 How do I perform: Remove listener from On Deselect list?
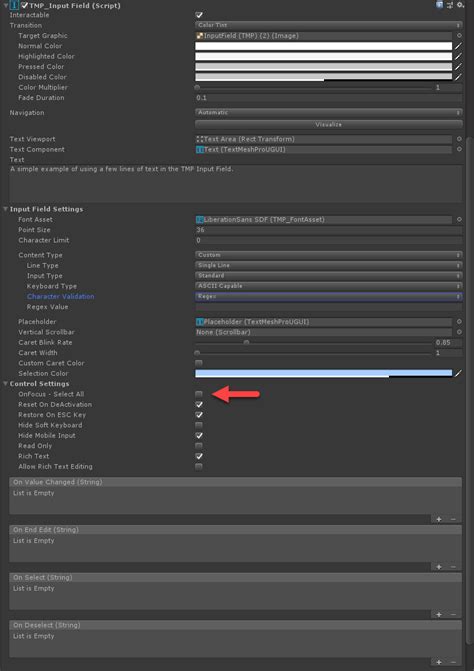(453, 662)
